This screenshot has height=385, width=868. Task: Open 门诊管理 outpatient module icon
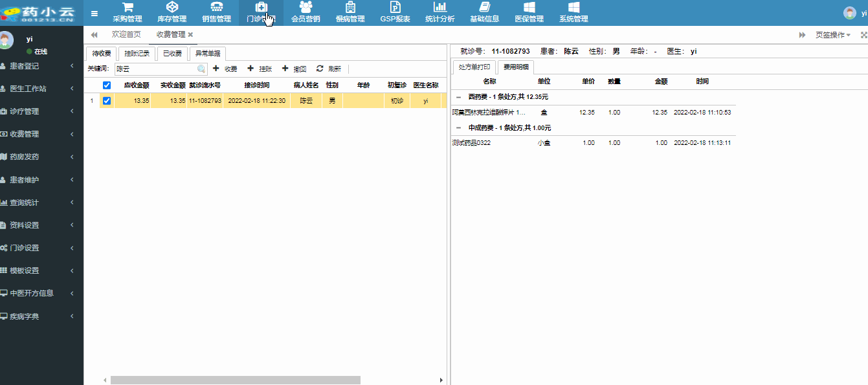(x=261, y=7)
